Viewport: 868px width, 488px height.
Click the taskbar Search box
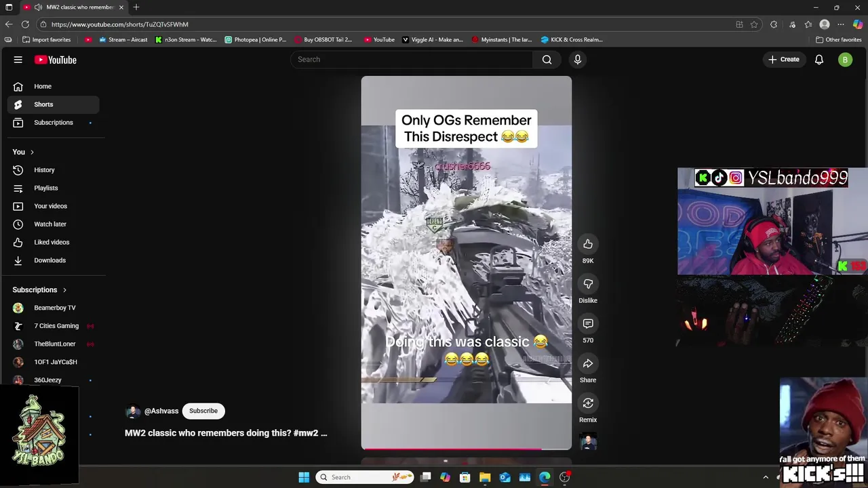(x=366, y=477)
